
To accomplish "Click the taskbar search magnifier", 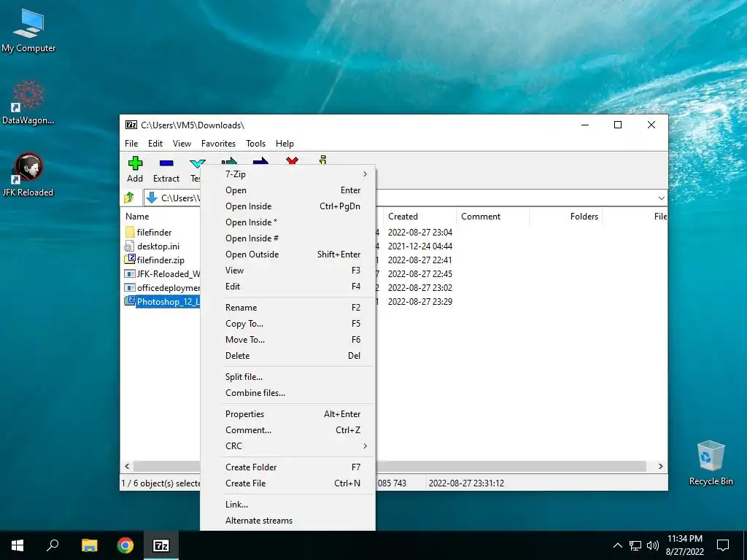I will point(53,545).
